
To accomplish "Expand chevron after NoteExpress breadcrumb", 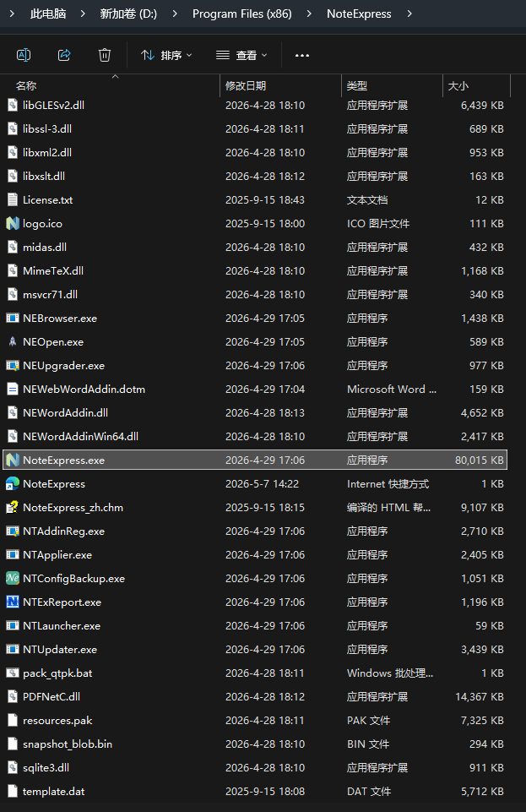I will (x=409, y=14).
